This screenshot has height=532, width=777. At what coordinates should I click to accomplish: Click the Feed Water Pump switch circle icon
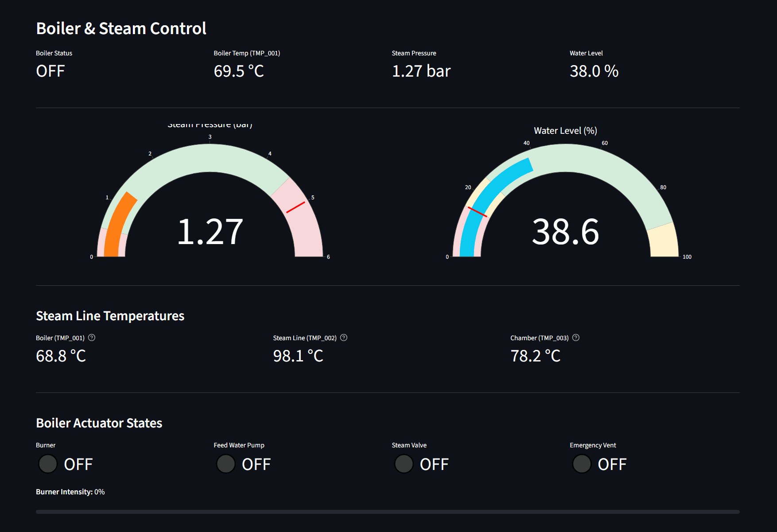click(x=226, y=464)
